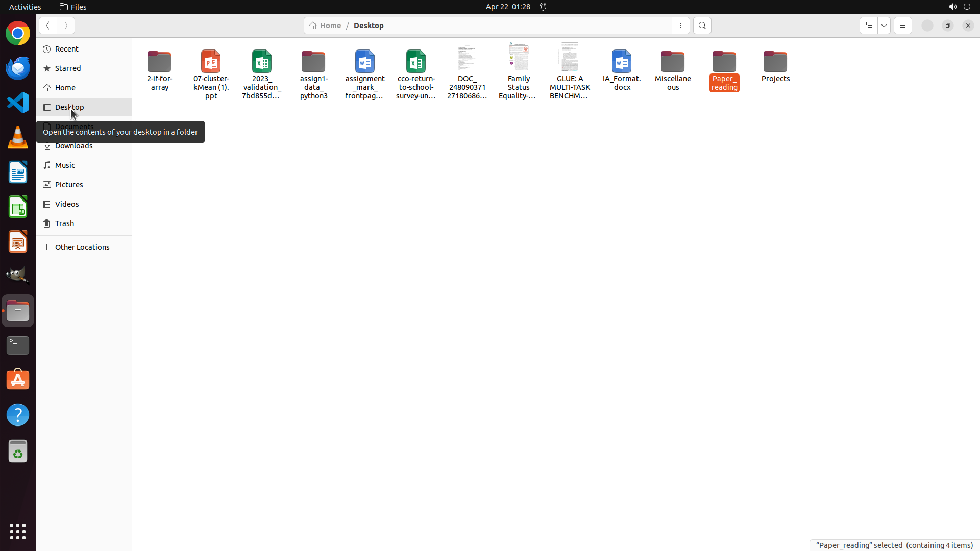Open the Activities overview

click(25, 7)
